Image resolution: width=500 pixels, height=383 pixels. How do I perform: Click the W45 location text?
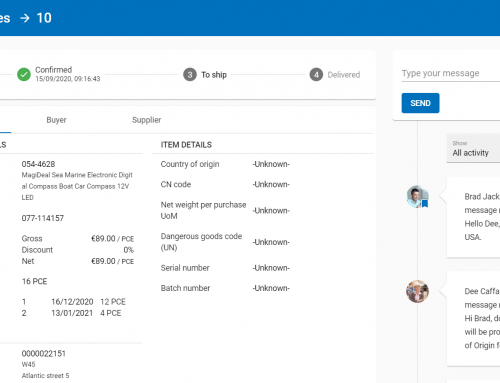pos(28,364)
